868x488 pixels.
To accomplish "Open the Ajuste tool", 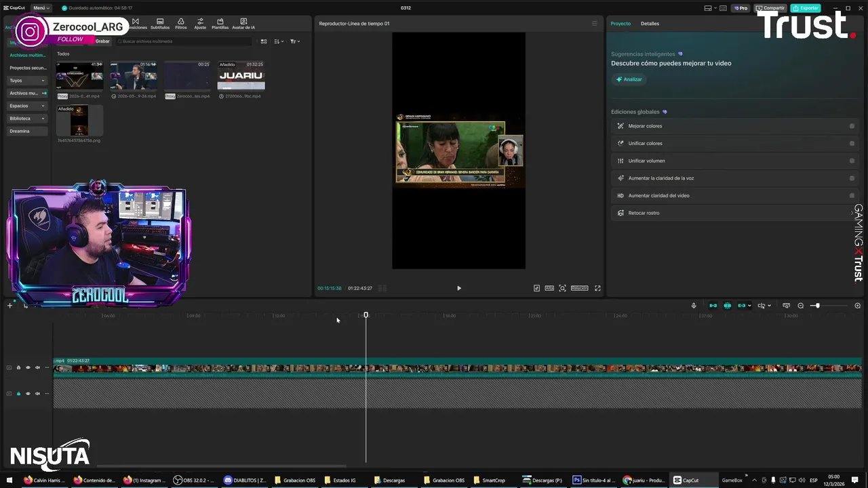I will 200,24.
